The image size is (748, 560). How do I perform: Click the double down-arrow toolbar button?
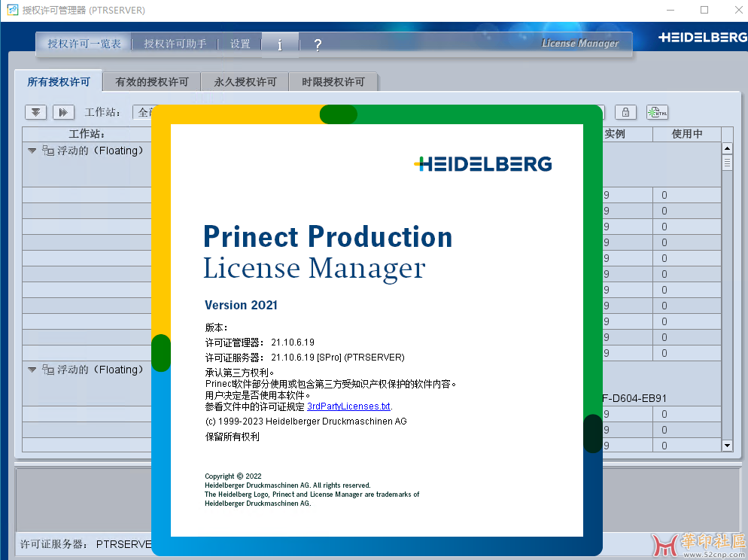pos(36,112)
